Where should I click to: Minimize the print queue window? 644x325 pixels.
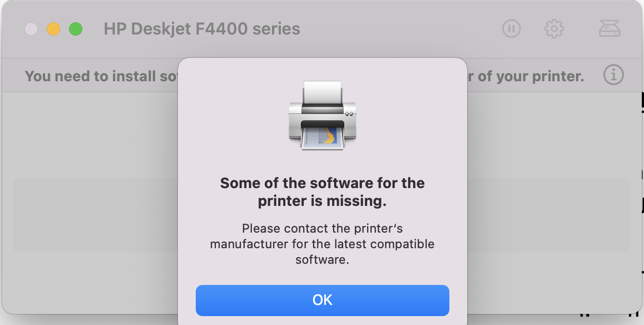53,28
